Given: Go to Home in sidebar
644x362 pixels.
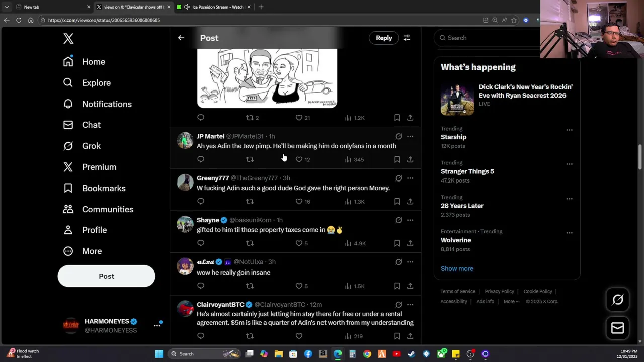Looking at the screenshot, I should 84,62.
